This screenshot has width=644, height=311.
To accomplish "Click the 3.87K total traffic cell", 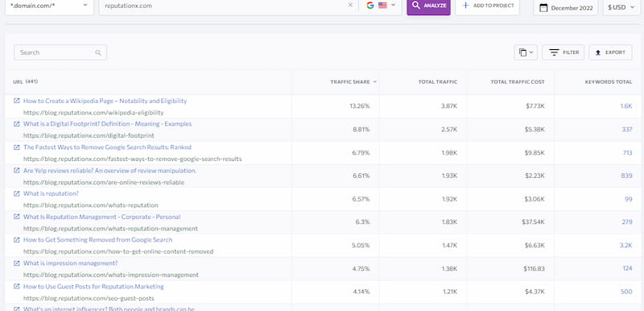I will (x=449, y=106).
